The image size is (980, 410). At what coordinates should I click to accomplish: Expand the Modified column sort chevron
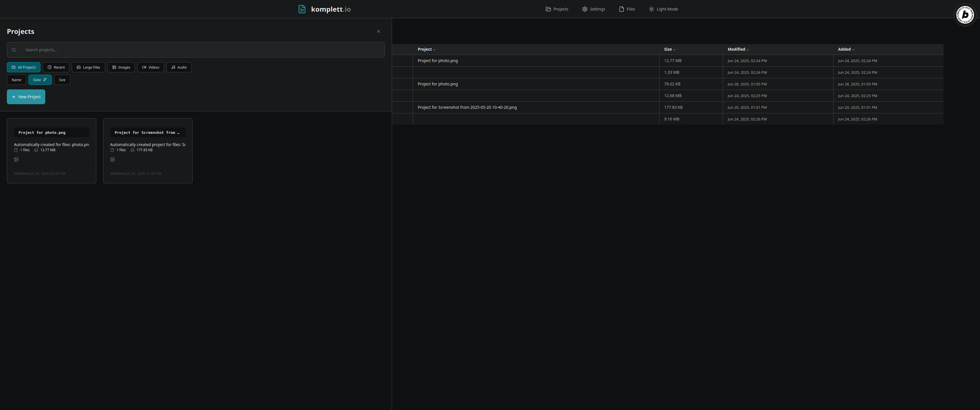tap(748, 50)
